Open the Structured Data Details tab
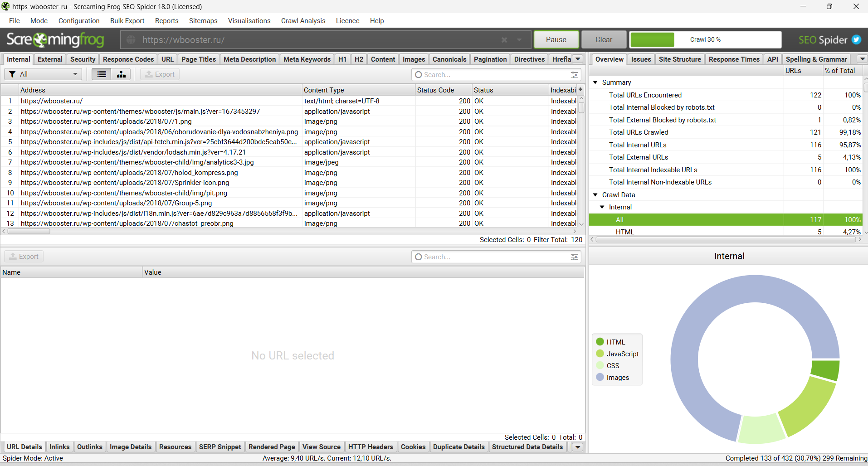Image resolution: width=868 pixels, height=466 pixels. [527, 447]
